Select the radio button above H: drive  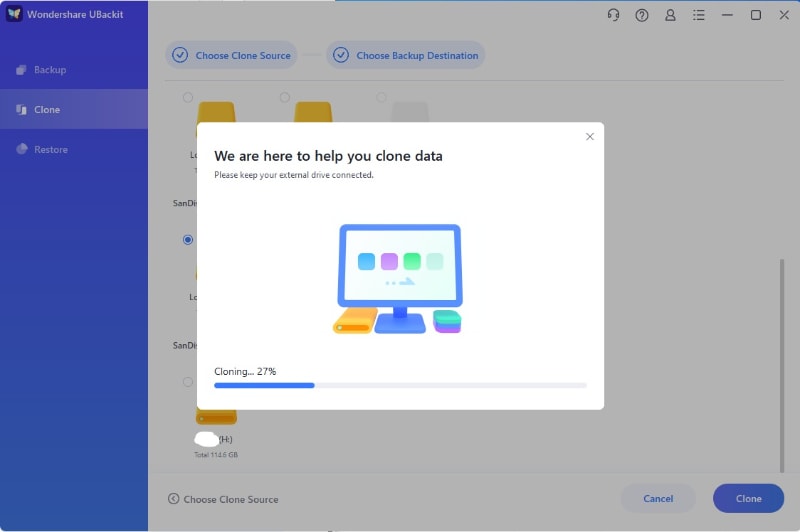[x=188, y=382]
